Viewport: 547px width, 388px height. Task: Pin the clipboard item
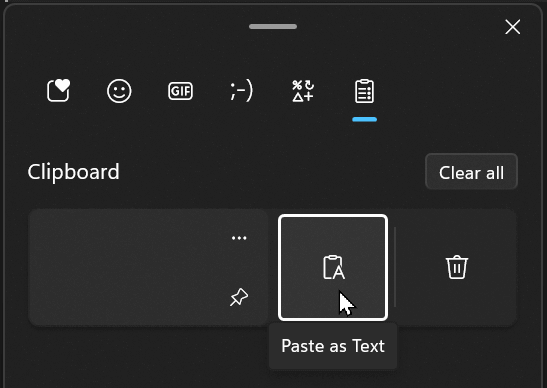pyautogui.click(x=239, y=297)
